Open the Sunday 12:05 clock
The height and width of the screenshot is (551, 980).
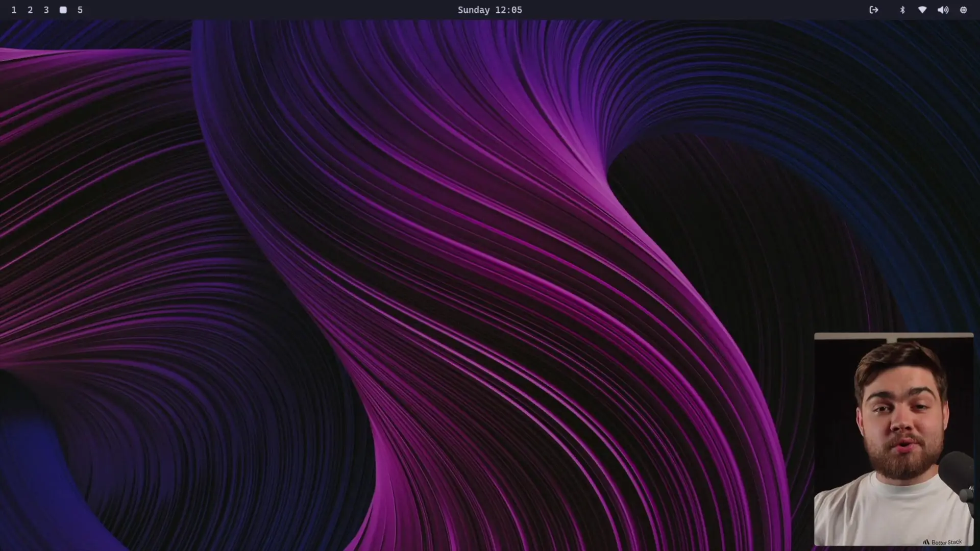(x=490, y=10)
